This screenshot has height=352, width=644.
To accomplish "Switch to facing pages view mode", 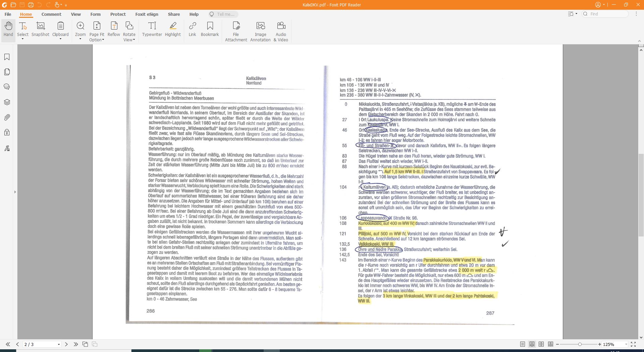I will pos(541,344).
